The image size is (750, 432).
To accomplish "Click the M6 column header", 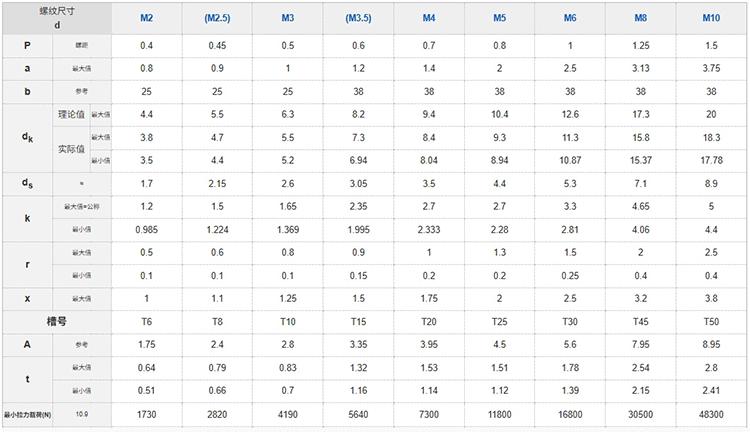I will 570,18.
